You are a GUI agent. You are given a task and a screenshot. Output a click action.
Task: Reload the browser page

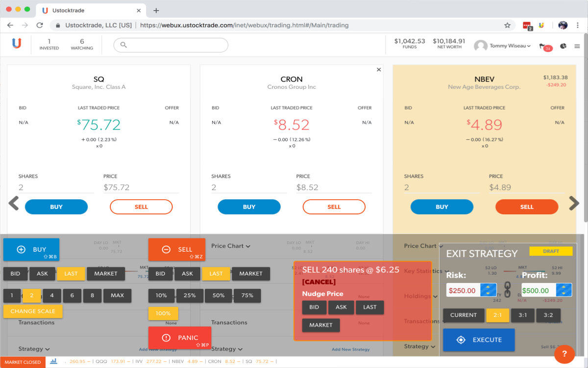coord(40,25)
